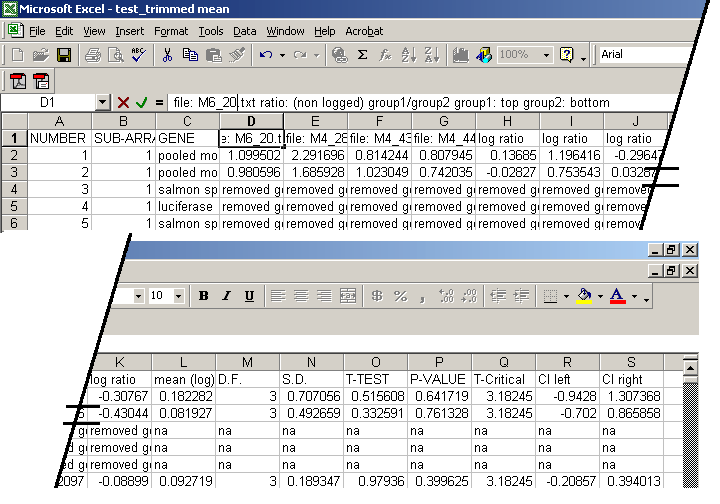Open the Borders dropdown arrow

[566, 297]
